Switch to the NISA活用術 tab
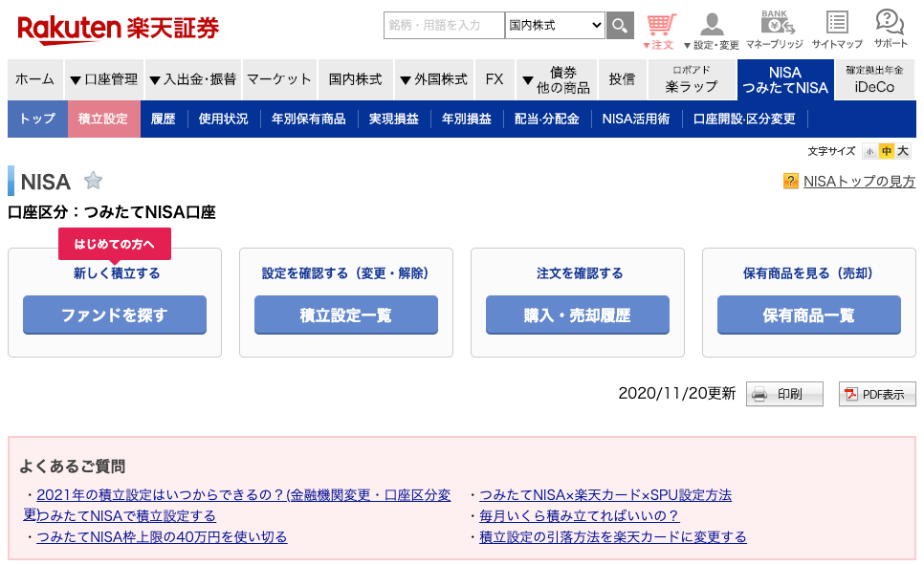This screenshot has width=924, height=565. point(636,119)
